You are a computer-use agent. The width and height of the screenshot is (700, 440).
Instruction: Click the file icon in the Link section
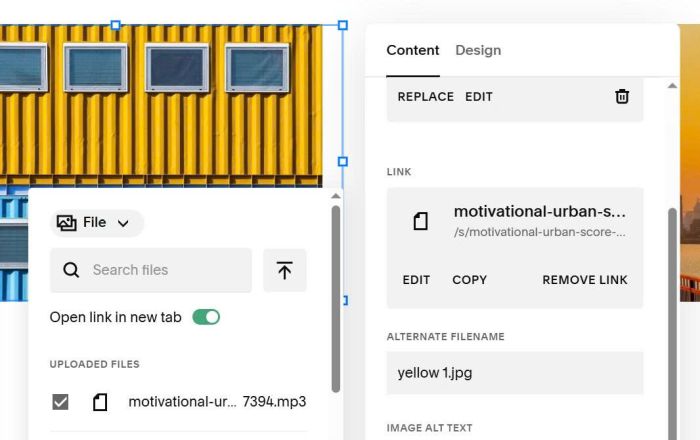(x=421, y=221)
